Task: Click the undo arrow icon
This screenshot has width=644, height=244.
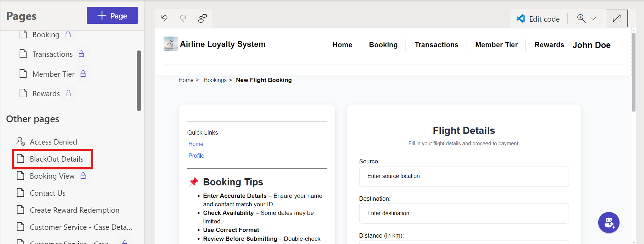Action: (164, 18)
